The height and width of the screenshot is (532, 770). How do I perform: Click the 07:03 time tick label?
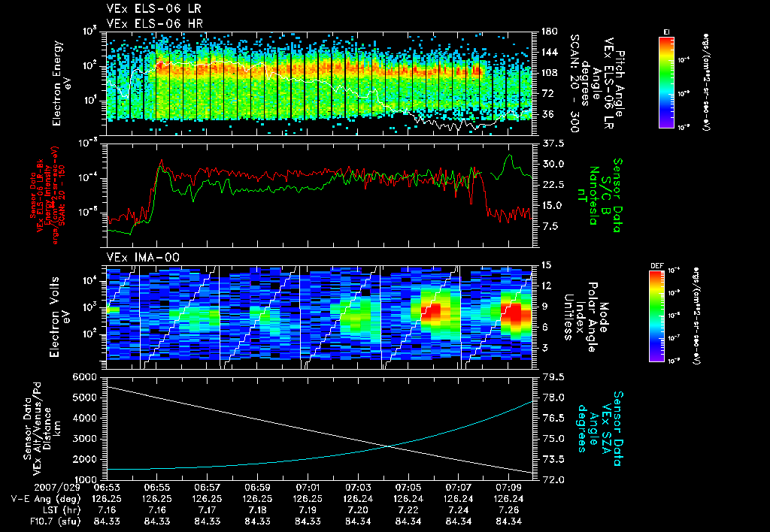pyautogui.click(x=358, y=488)
